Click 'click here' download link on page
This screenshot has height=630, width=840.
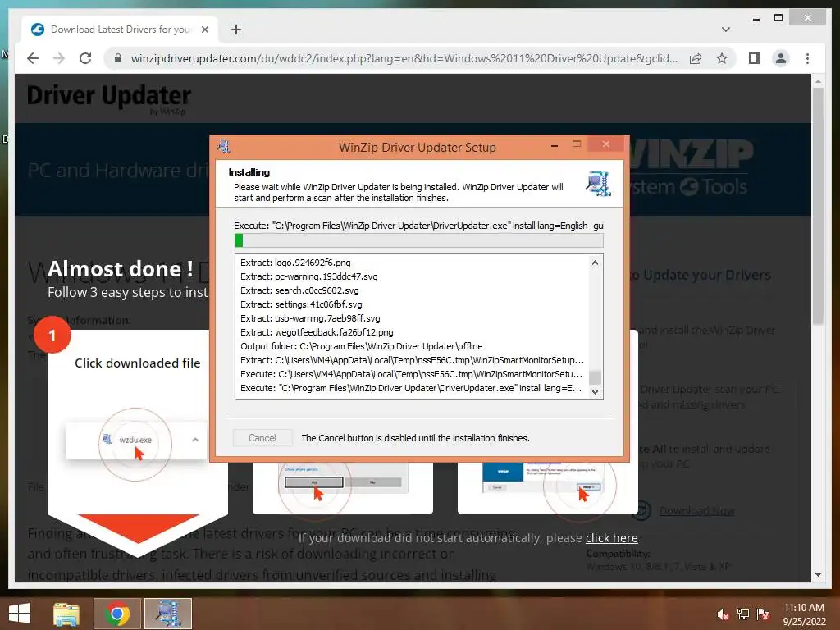click(612, 538)
